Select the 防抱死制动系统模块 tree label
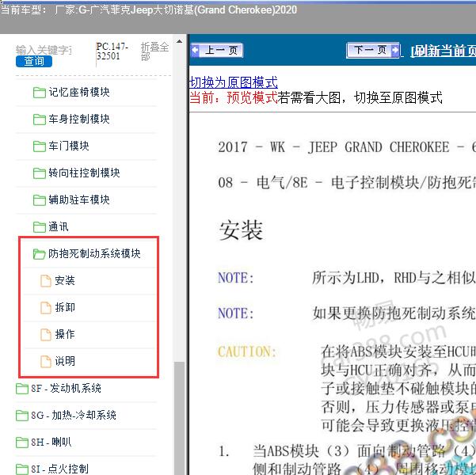The height and width of the screenshot is (475, 476). pos(94,253)
